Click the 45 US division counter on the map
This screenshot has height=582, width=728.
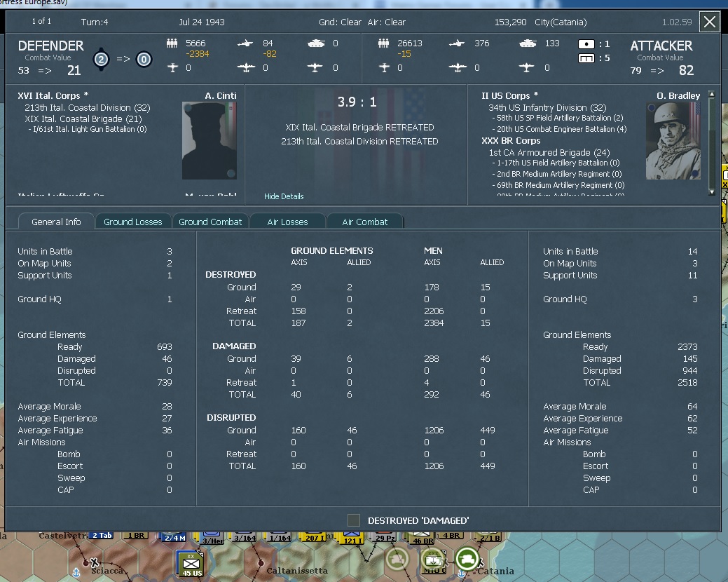190,563
